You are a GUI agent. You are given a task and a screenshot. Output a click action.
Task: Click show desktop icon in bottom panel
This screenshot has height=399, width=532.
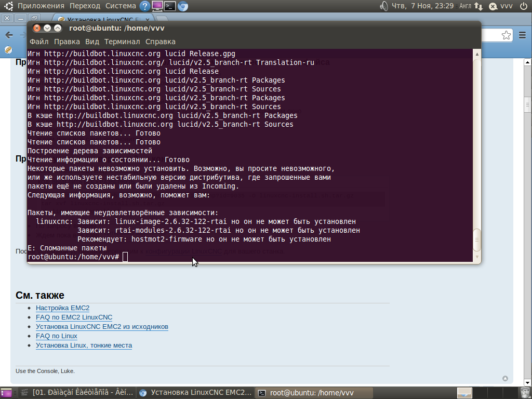(x=6, y=393)
